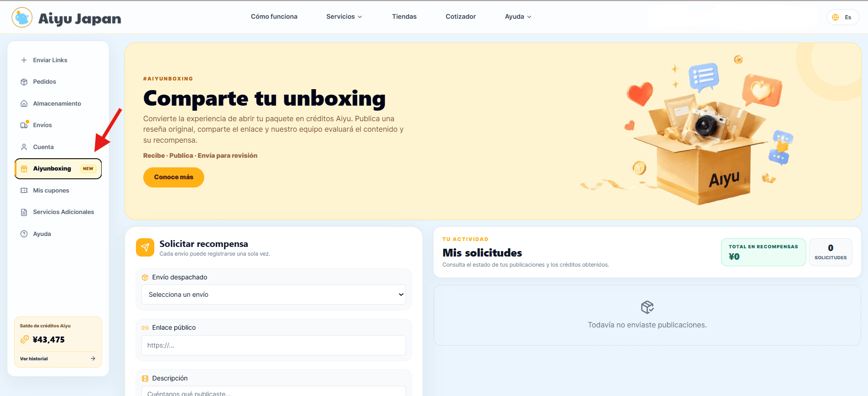
Task: Open Servicios Adicionales in the sidebar
Action: [x=58, y=212]
